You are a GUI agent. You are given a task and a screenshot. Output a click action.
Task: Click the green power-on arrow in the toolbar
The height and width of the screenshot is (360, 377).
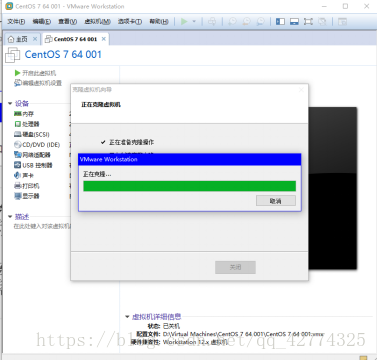184,22
